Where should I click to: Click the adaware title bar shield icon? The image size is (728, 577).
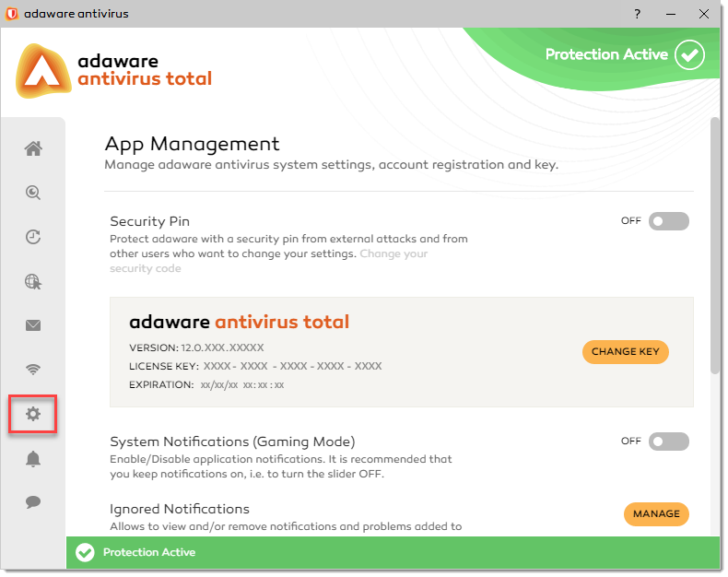pos(12,14)
